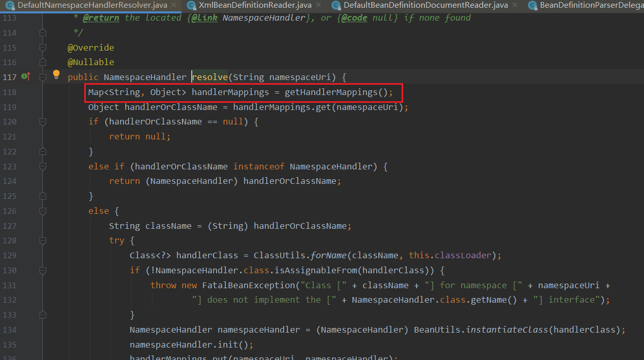This screenshot has height=360, width=644.
Task: Click the DefaultNamespaceHandlerResolver.java class file icon
Action: (x=9, y=5)
